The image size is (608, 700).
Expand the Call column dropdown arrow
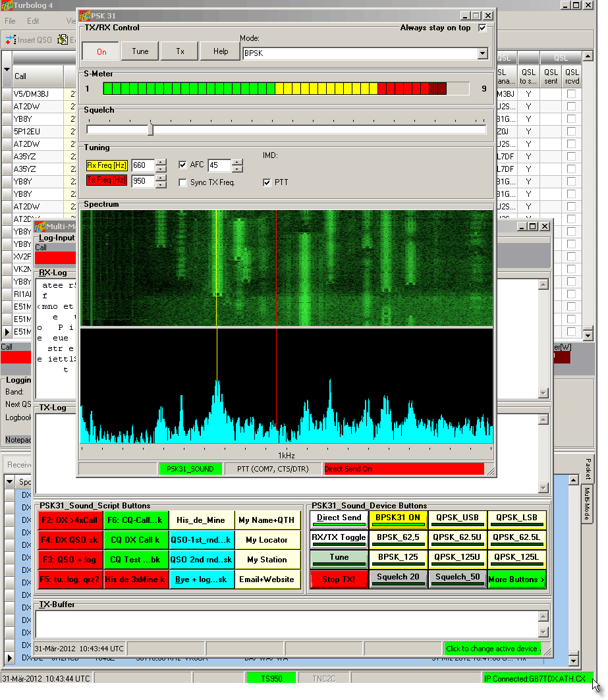point(7,69)
